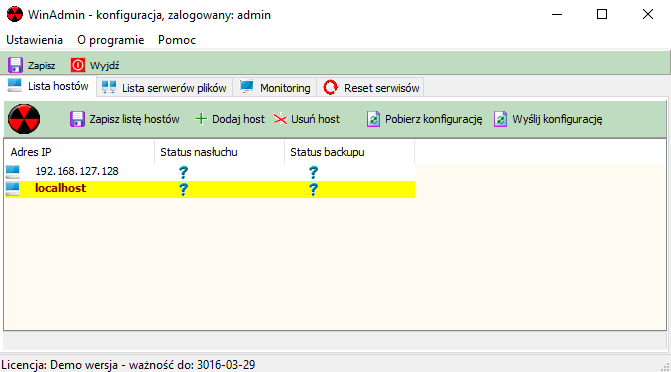The image size is (671, 372).
Task: Click the large radioactive logo in hosts toolbar
Action: coord(24,119)
